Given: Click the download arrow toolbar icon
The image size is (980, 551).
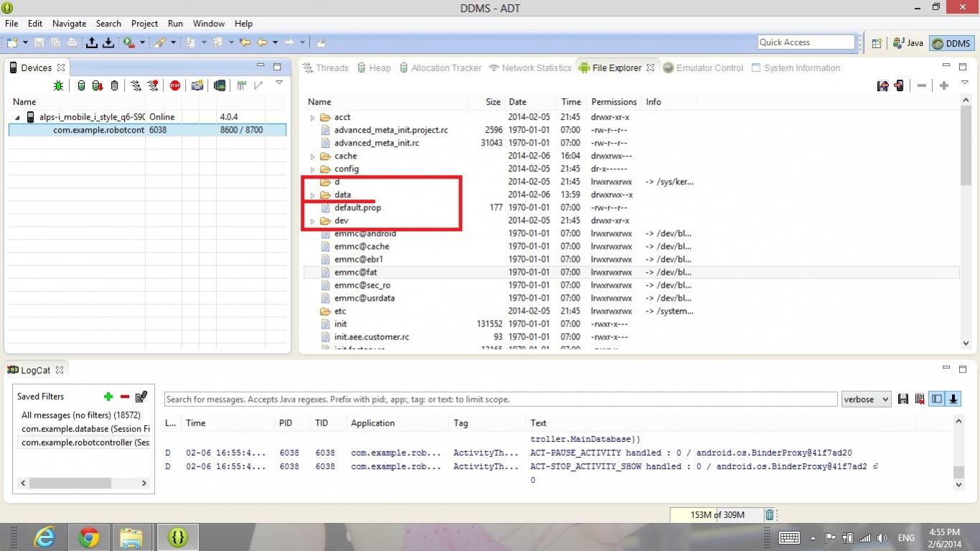Looking at the screenshot, I should (x=108, y=42).
